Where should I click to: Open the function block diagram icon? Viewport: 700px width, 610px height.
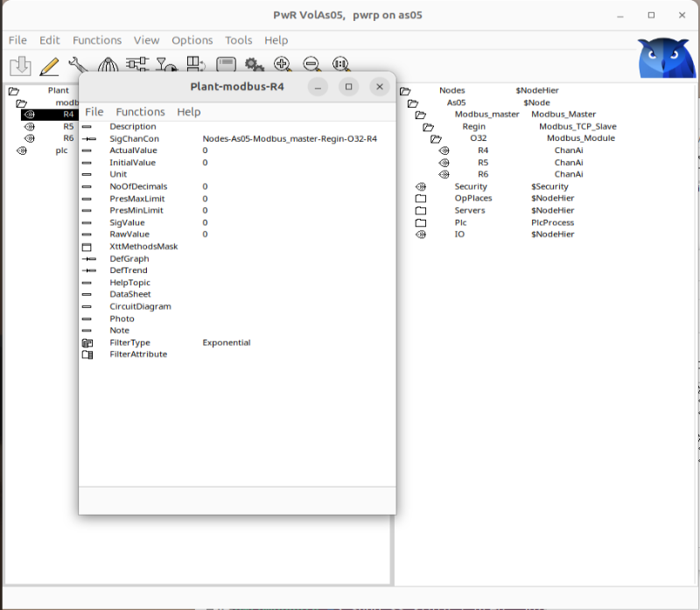(x=137, y=65)
